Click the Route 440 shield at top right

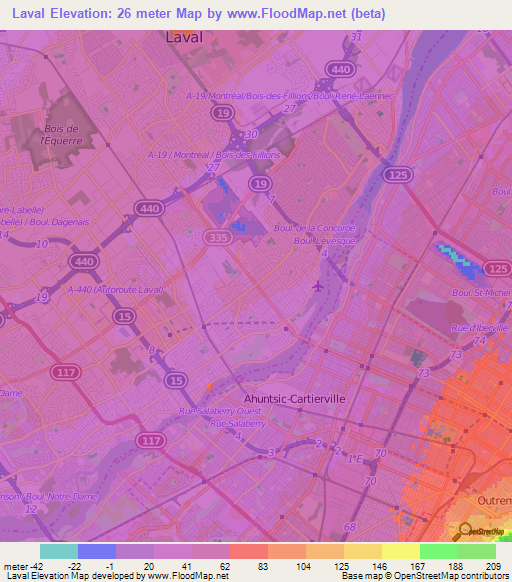point(340,69)
